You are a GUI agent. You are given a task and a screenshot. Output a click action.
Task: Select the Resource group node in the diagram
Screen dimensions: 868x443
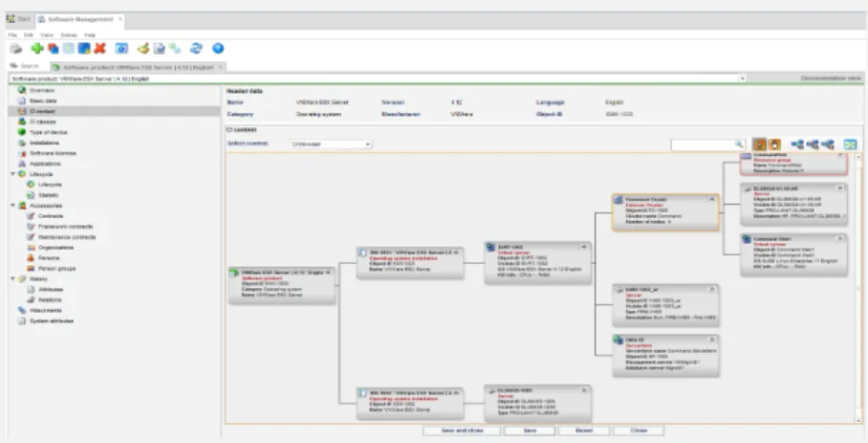pyautogui.click(x=793, y=165)
